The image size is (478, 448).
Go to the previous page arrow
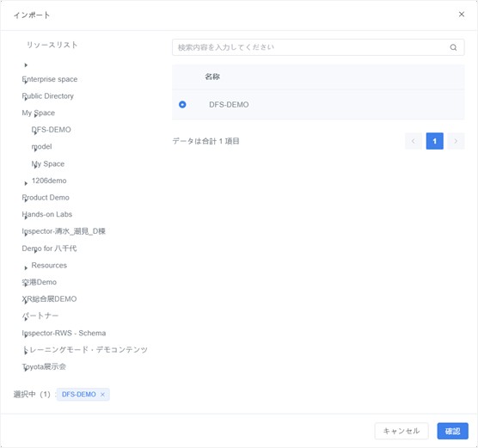[414, 141]
